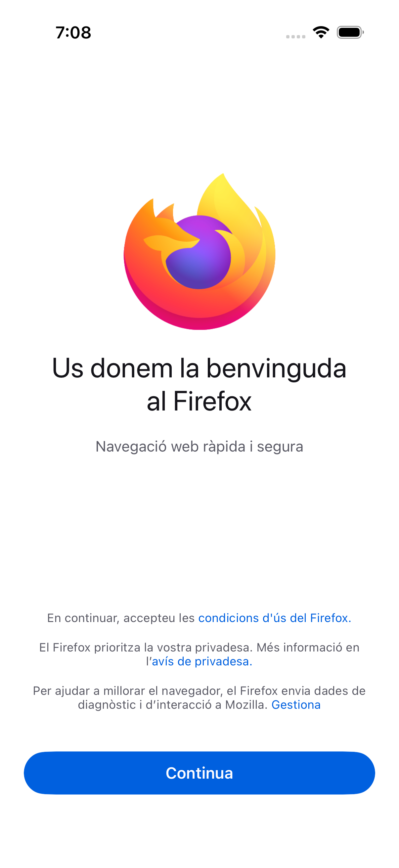Tap the cellular signal dots
This screenshot has width=399, height=868.
point(296,36)
